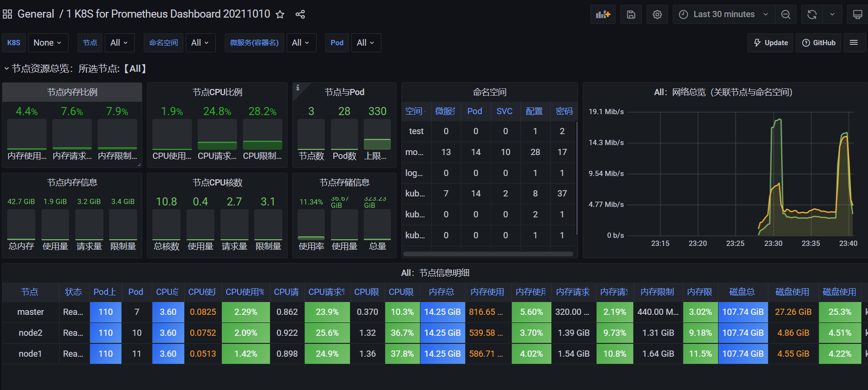Go to General folder breadcrumb
The width and height of the screenshot is (868, 390).
(36, 14)
